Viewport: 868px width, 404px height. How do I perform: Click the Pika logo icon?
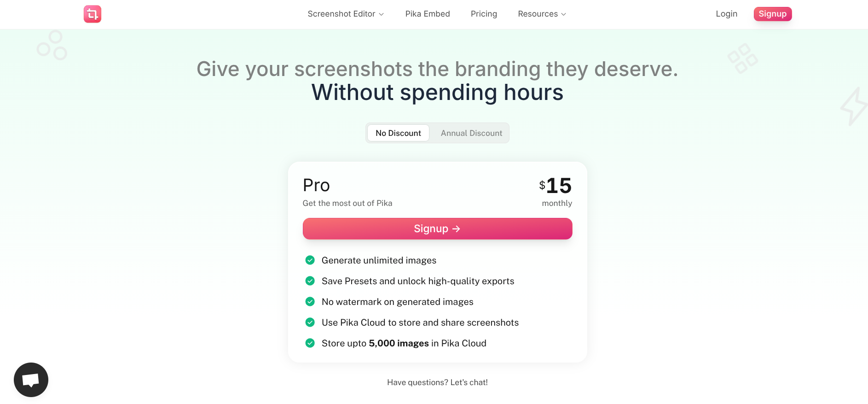(92, 14)
